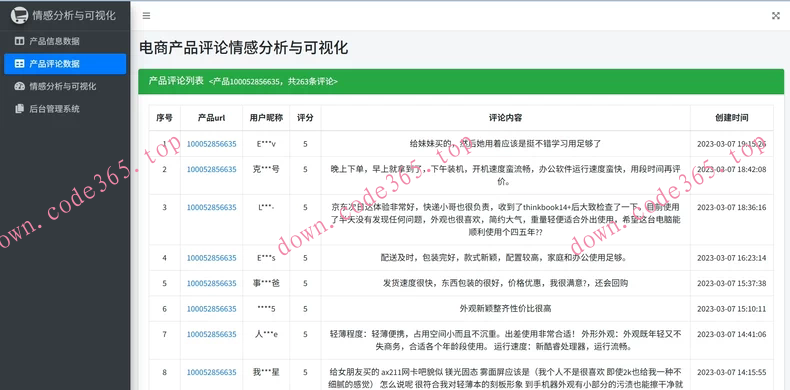This screenshot has width=790, height=390.
Task: Click timestamp 2023-03-07 18:36:16
Action: pos(732,207)
